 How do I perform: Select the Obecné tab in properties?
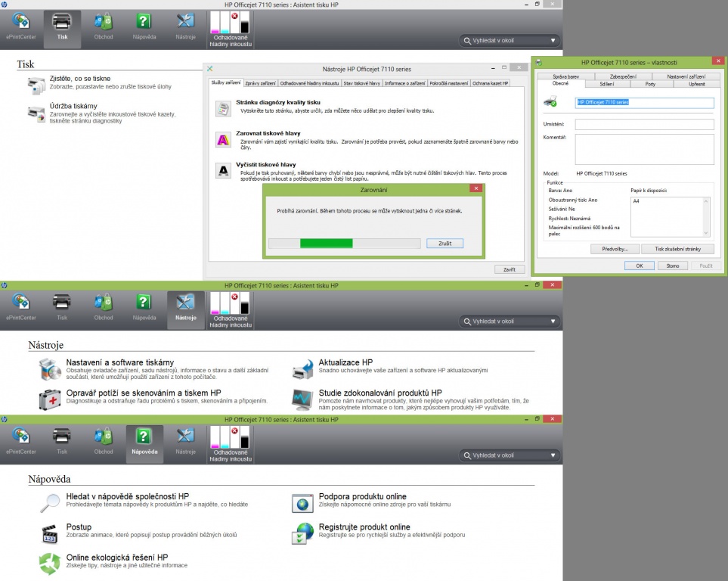tap(560, 84)
